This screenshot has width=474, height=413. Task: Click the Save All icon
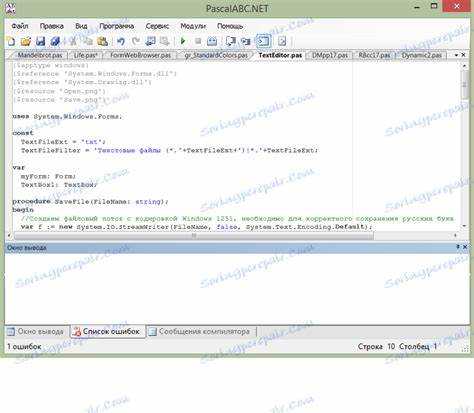(x=55, y=41)
